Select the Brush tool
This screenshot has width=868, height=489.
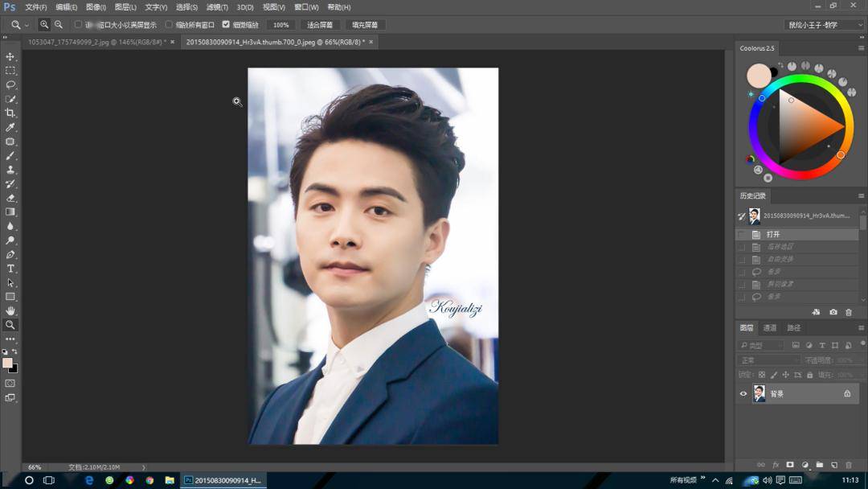point(10,155)
